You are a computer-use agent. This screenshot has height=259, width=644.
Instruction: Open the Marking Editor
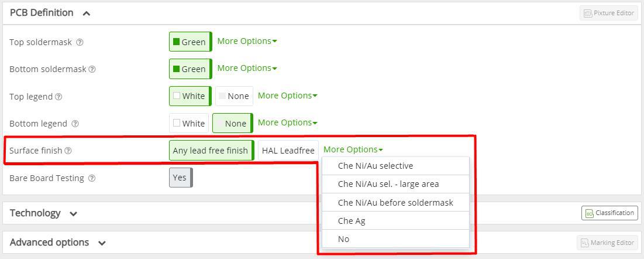click(x=607, y=243)
